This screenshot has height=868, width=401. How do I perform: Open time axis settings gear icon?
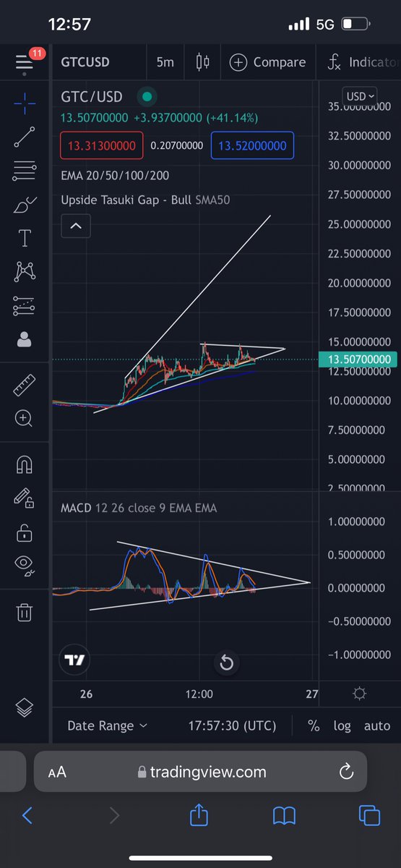(x=359, y=694)
